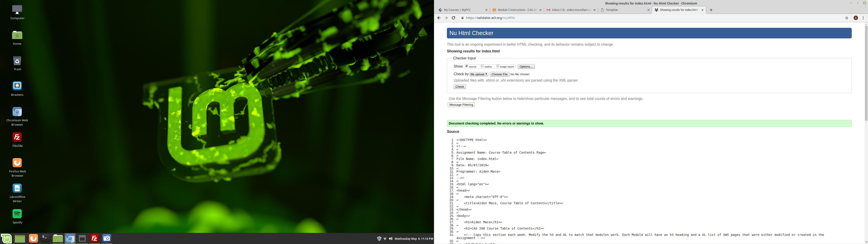Enable the image report checkbox
The image size is (868, 244).
(498, 66)
